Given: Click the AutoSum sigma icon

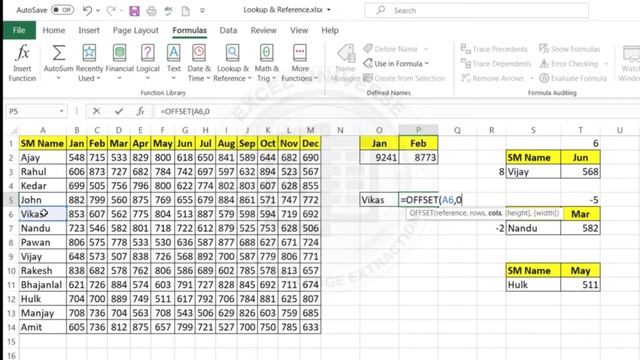Looking at the screenshot, I should pyautogui.click(x=59, y=53).
